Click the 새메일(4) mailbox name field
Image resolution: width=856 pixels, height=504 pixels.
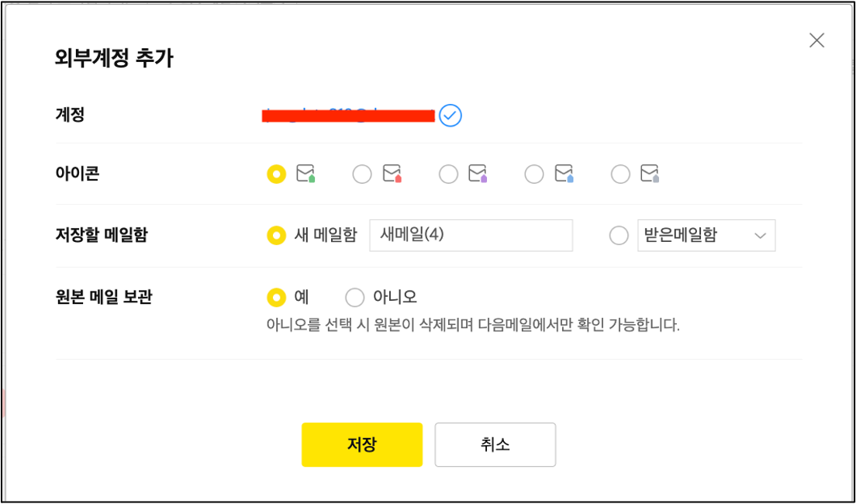[471, 235]
